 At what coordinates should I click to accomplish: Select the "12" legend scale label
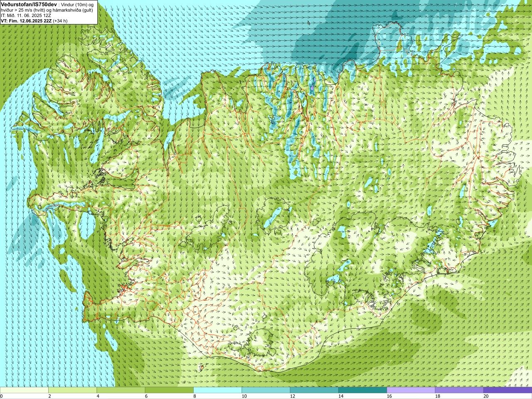tap(293, 396)
